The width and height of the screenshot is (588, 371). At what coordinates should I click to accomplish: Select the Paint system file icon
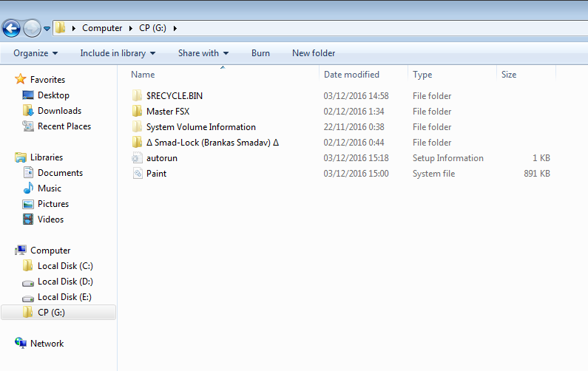tap(137, 174)
